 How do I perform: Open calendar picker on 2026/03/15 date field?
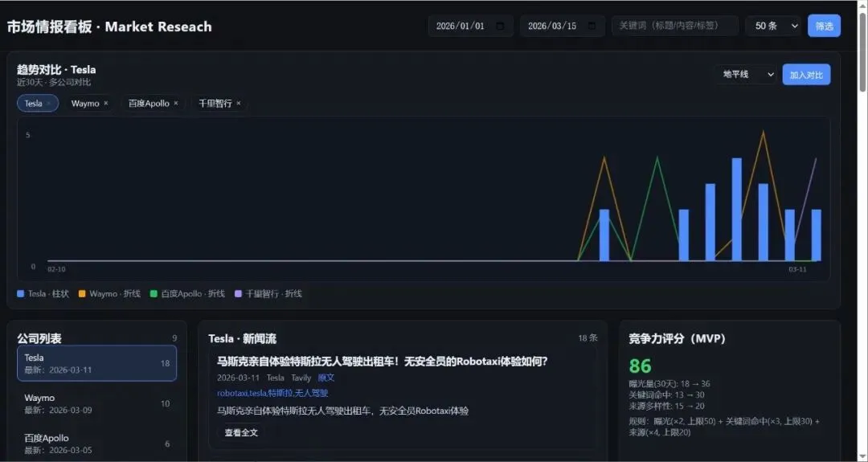pyautogui.click(x=592, y=26)
